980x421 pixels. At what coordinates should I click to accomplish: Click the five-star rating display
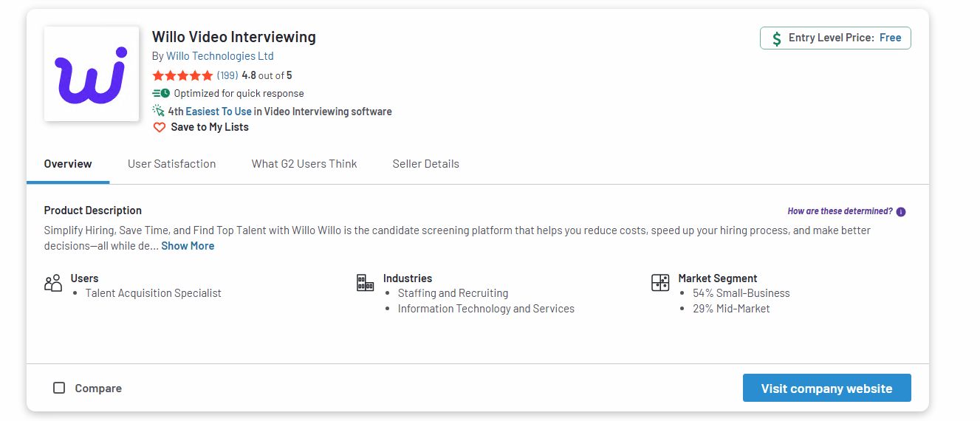pyautogui.click(x=182, y=75)
